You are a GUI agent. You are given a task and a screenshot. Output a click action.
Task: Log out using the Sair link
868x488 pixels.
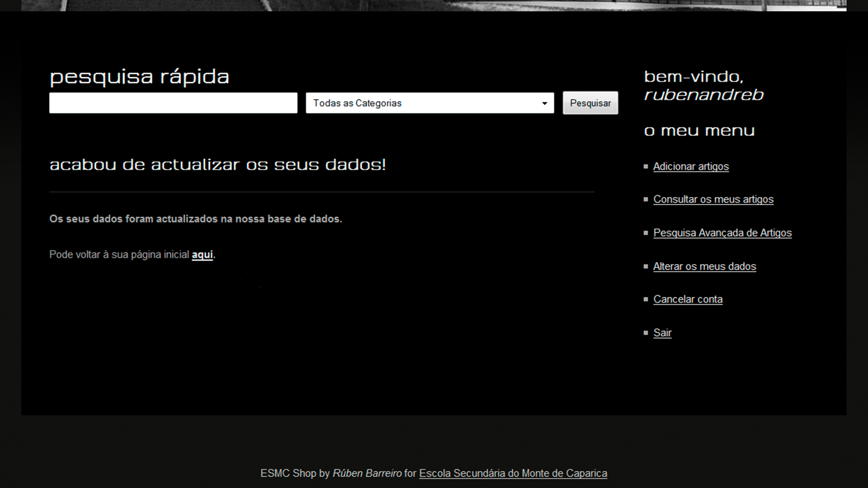click(662, 333)
